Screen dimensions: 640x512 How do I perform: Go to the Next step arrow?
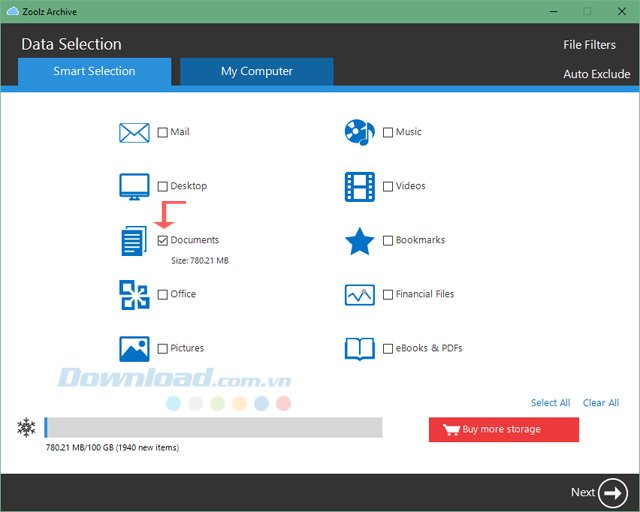tap(612, 492)
